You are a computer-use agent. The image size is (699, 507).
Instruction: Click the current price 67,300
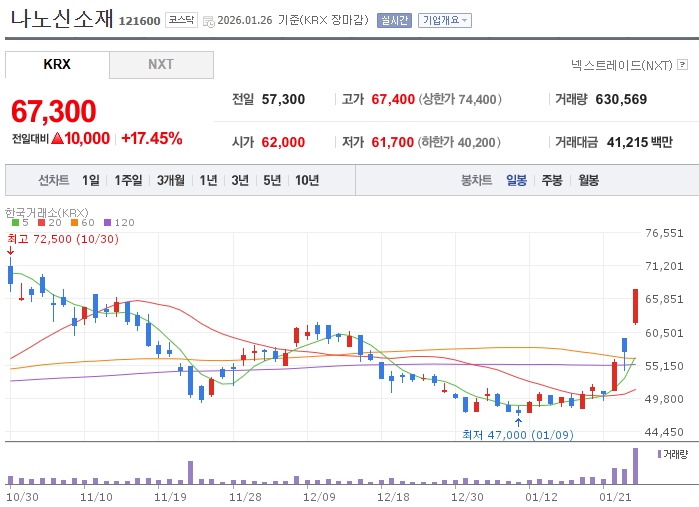(x=53, y=111)
